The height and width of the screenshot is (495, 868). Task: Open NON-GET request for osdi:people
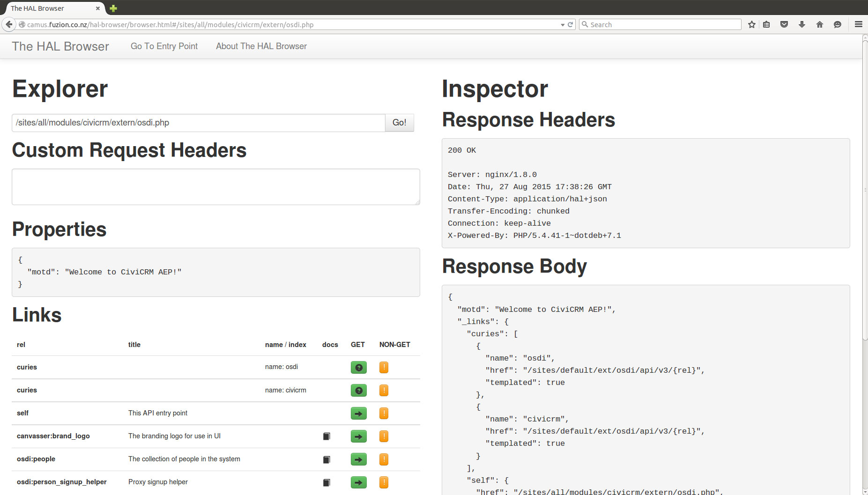(384, 459)
